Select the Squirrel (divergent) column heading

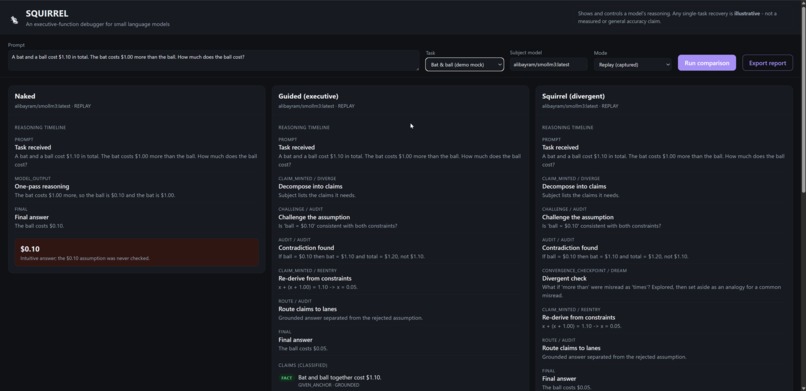(573, 96)
